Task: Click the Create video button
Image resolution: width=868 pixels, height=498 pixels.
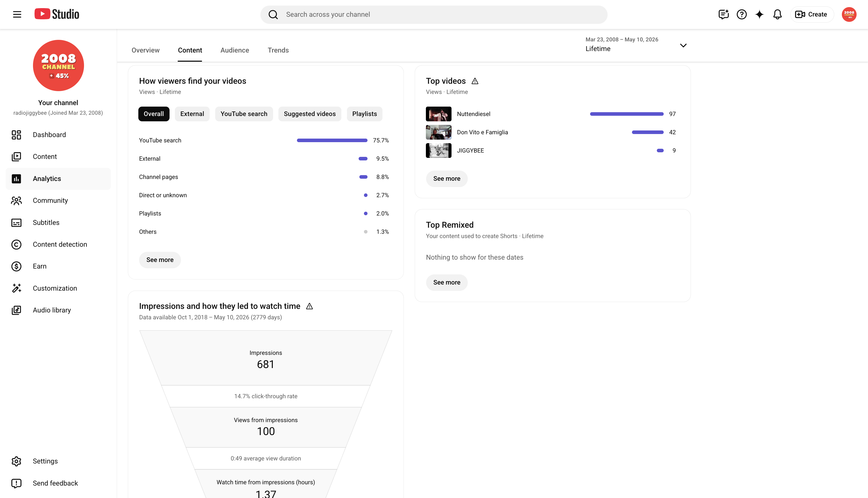Action: pyautogui.click(x=812, y=14)
